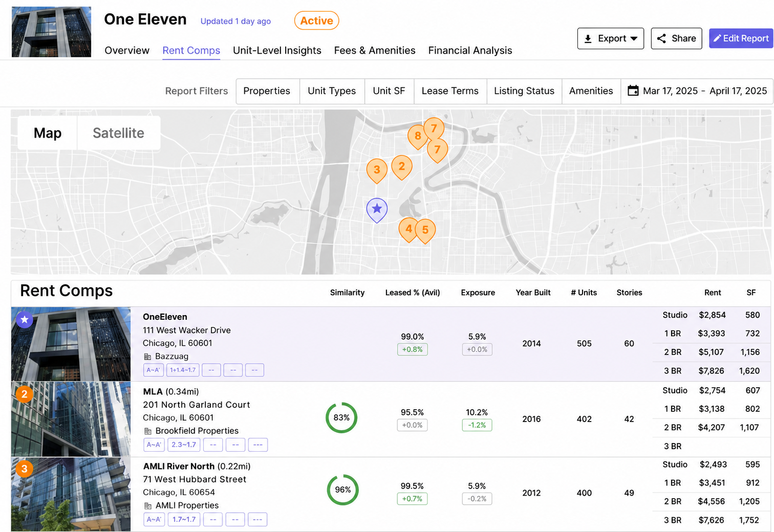Click the calendar icon in date filter
This screenshot has height=532, width=774.
point(633,91)
